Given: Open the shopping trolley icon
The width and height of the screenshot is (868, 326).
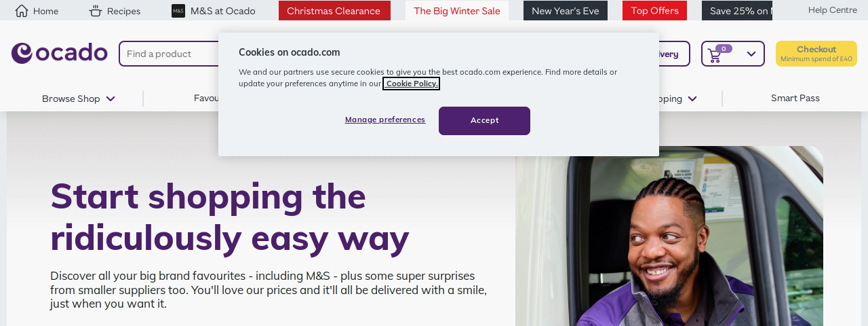Looking at the screenshot, I should pyautogui.click(x=715, y=56).
